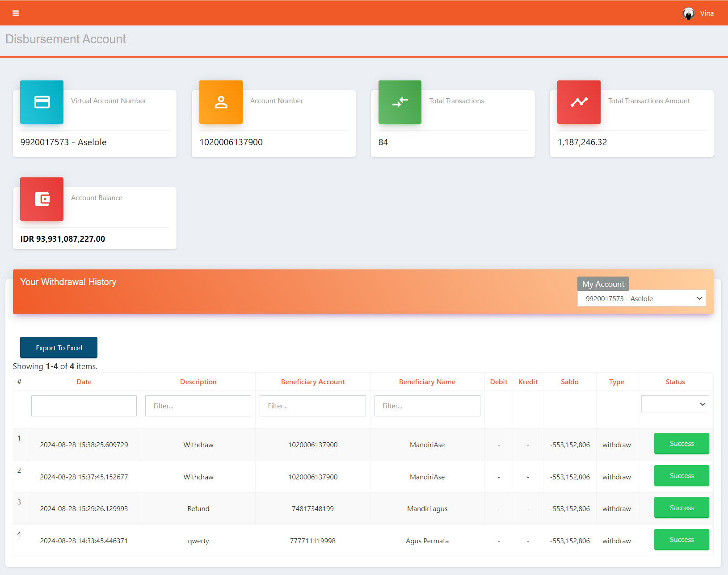Sort table by Date column
The width and height of the screenshot is (728, 575).
tap(84, 382)
